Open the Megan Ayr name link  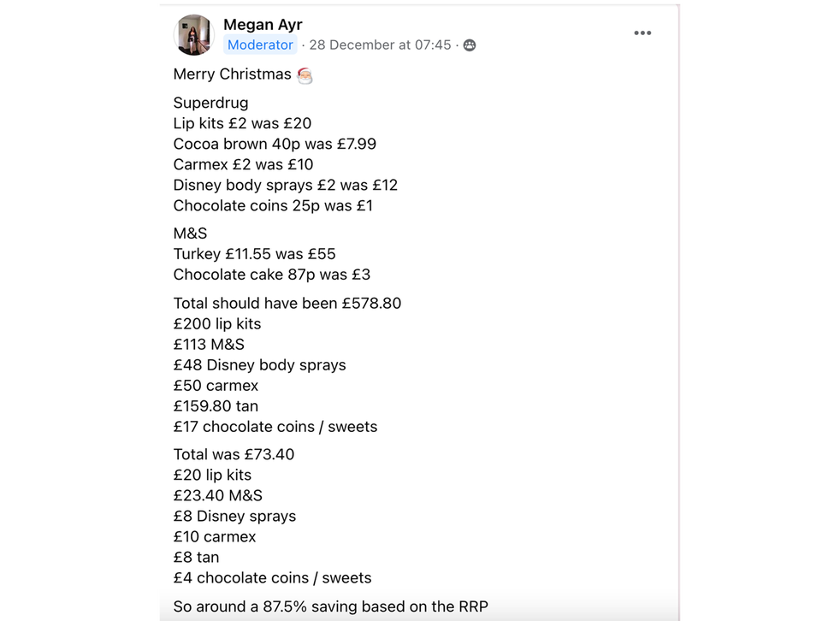[263, 25]
